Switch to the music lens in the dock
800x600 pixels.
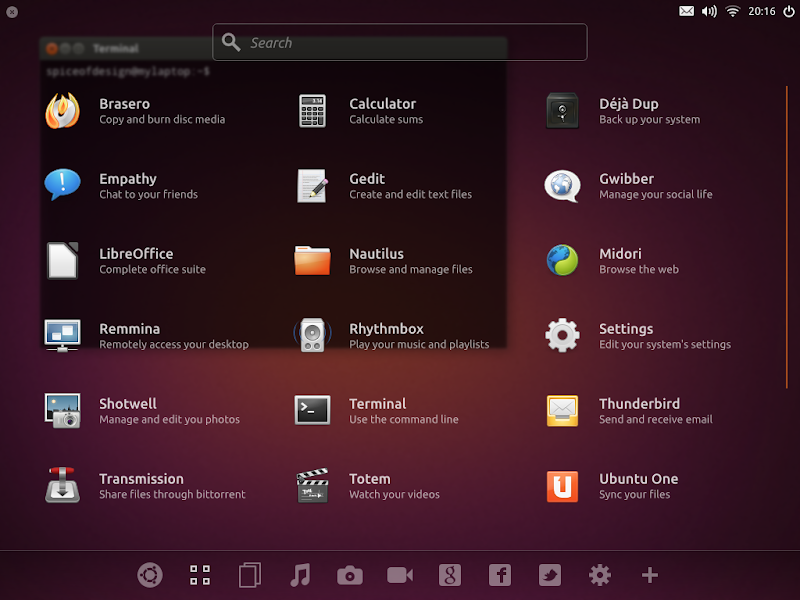(299, 575)
